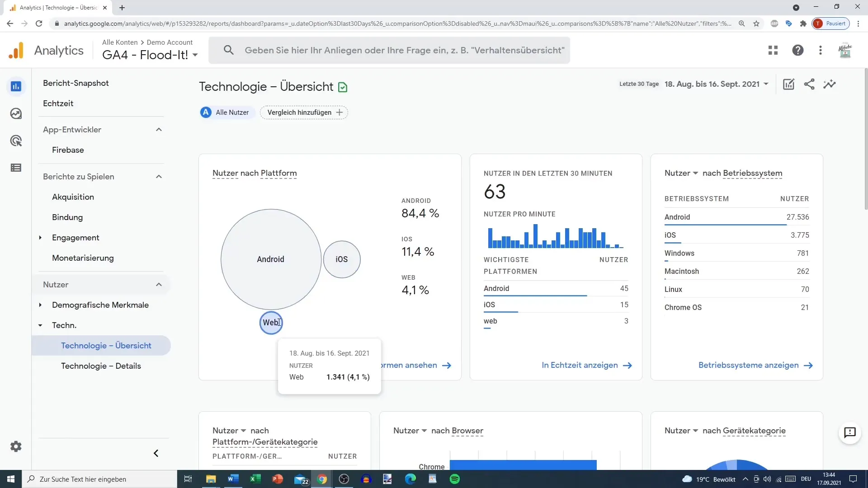Toggle the left sidebar collapse arrow
868x488 pixels.
pos(156,453)
